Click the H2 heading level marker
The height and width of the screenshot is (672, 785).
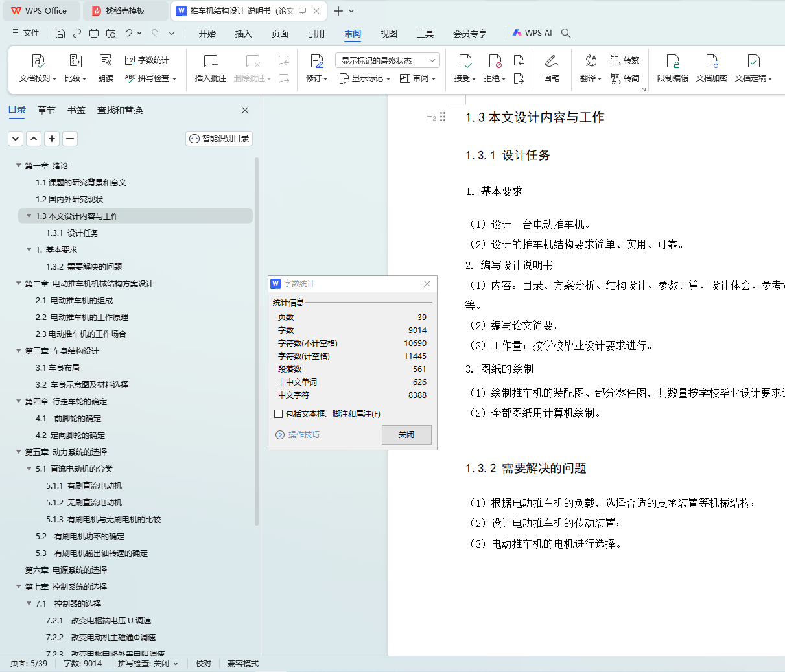[x=431, y=117]
